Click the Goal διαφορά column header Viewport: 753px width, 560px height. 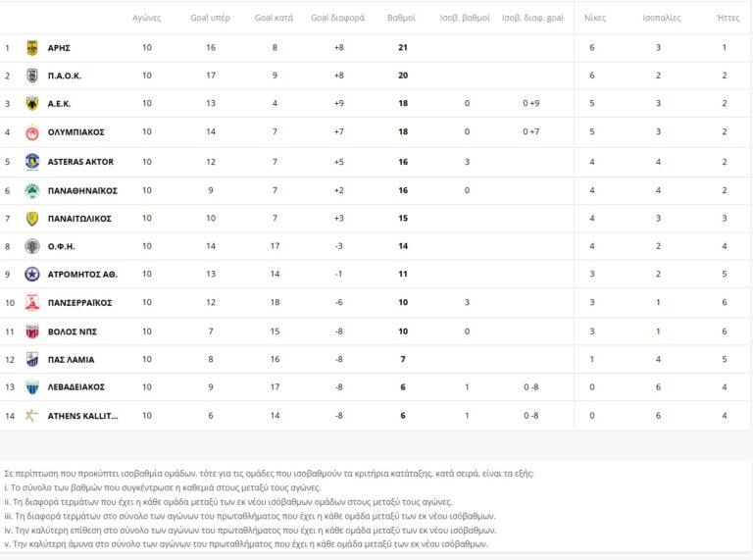[338, 18]
